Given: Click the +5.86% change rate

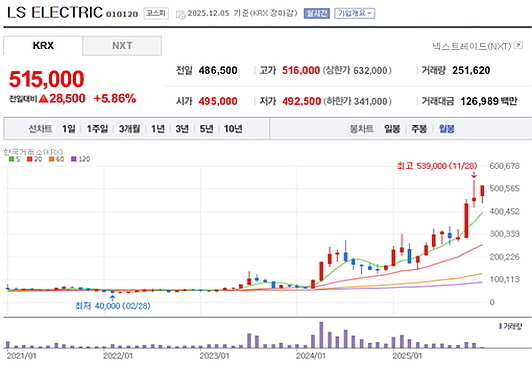Looking at the screenshot, I should [115, 98].
